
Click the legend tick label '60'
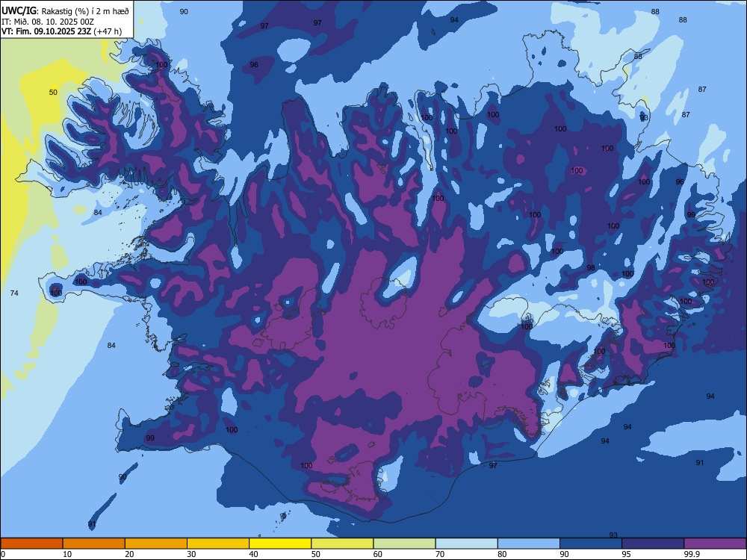coord(378,554)
